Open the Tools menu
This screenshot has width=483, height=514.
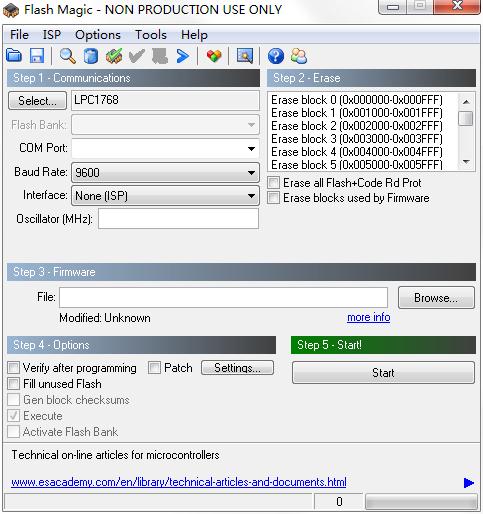(151, 35)
